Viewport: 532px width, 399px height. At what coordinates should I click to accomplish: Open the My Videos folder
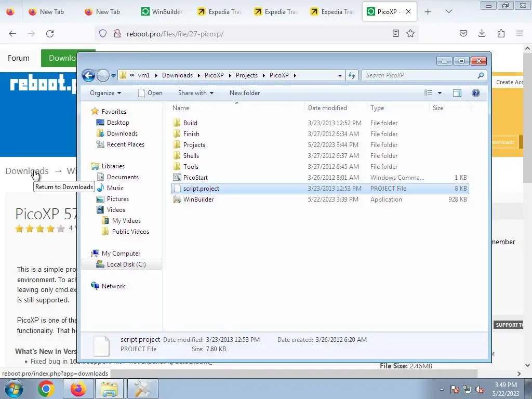[126, 220]
